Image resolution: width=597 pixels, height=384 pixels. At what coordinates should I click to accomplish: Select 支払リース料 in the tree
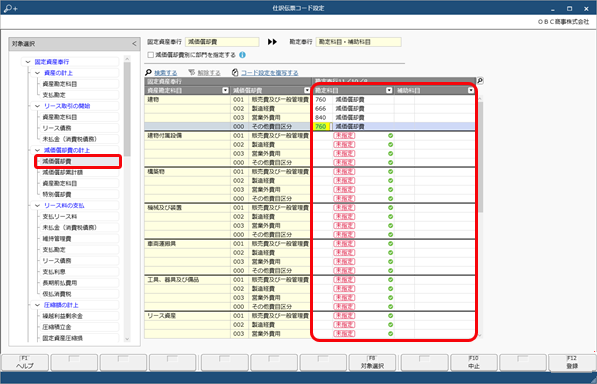point(79,217)
